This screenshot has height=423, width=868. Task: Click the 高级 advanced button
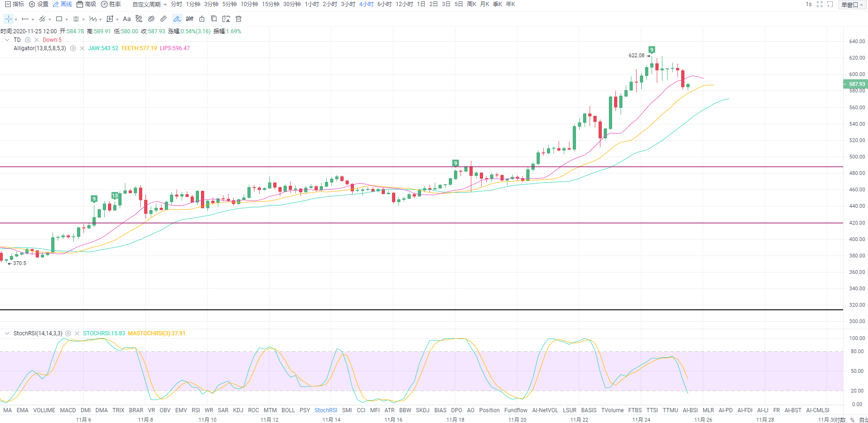pyautogui.click(x=86, y=4)
